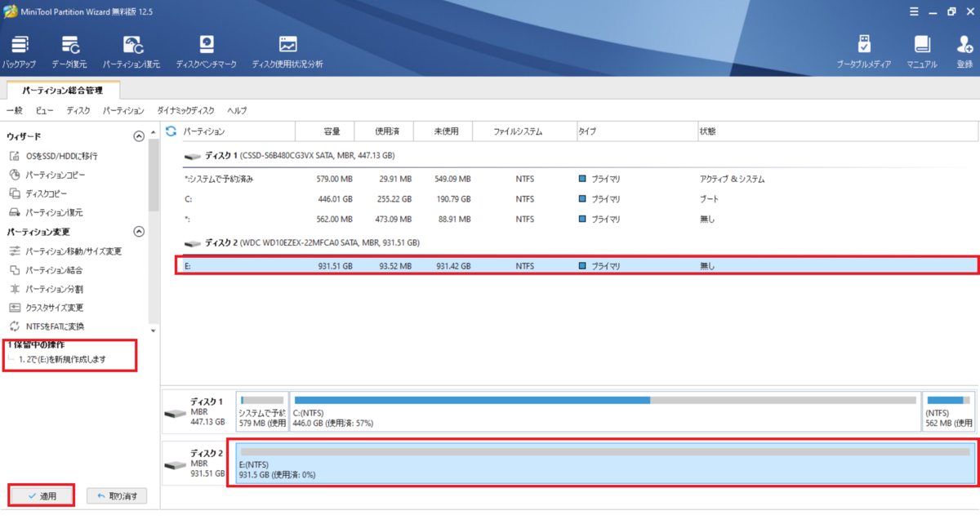This screenshot has height=524, width=980.
Task: Open the バックアップ backup tool
Action: (19, 52)
